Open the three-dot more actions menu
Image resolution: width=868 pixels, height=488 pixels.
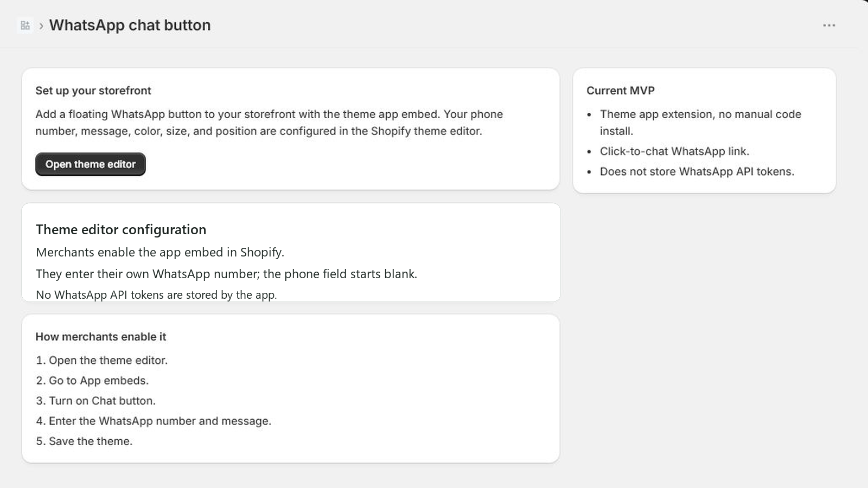coord(829,25)
